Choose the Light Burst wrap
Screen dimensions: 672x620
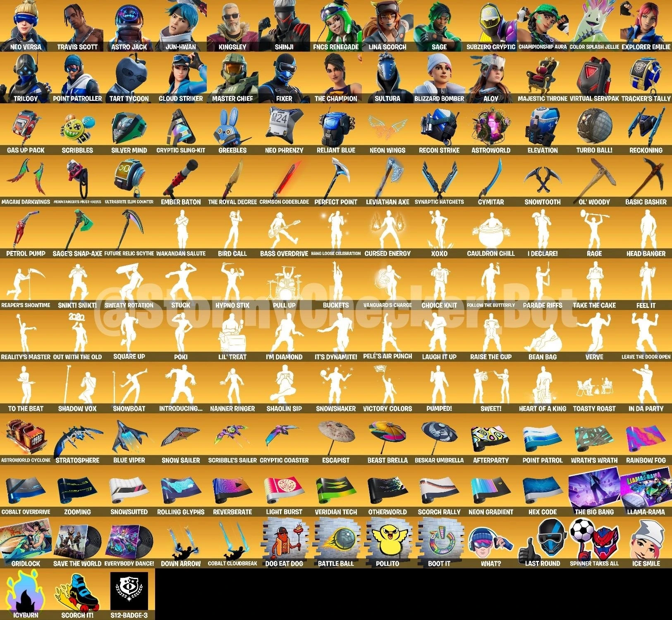point(284,491)
